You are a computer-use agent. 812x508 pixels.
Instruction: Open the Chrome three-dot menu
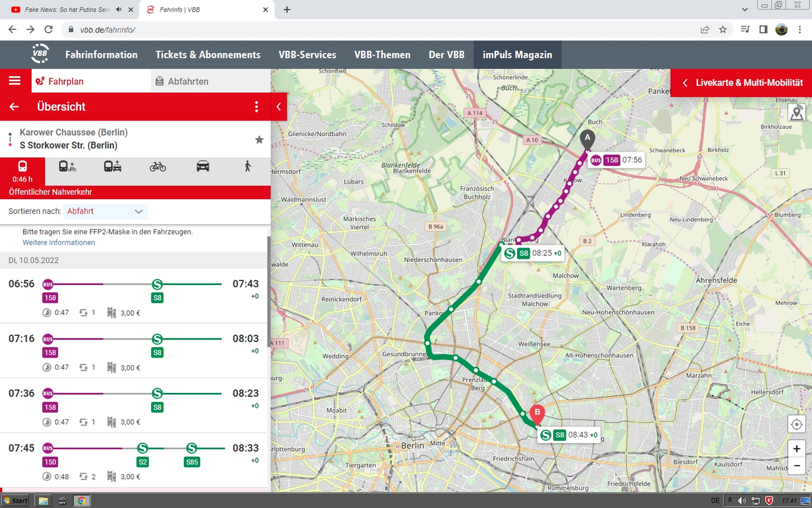[x=799, y=30]
